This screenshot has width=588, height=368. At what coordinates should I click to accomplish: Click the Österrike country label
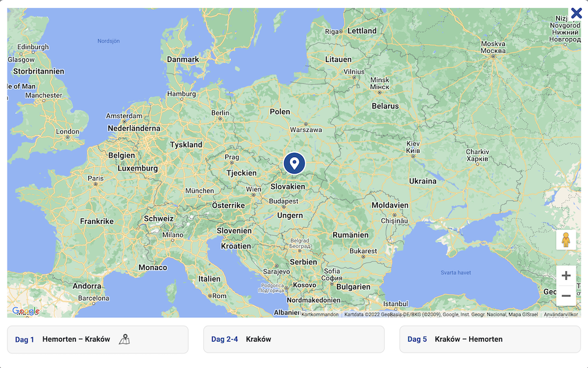(x=228, y=205)
